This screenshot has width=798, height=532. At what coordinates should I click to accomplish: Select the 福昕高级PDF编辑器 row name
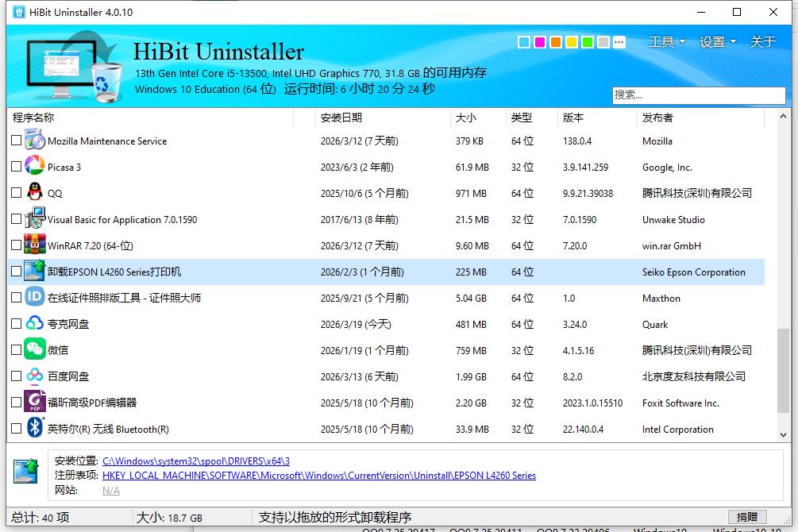92,403
